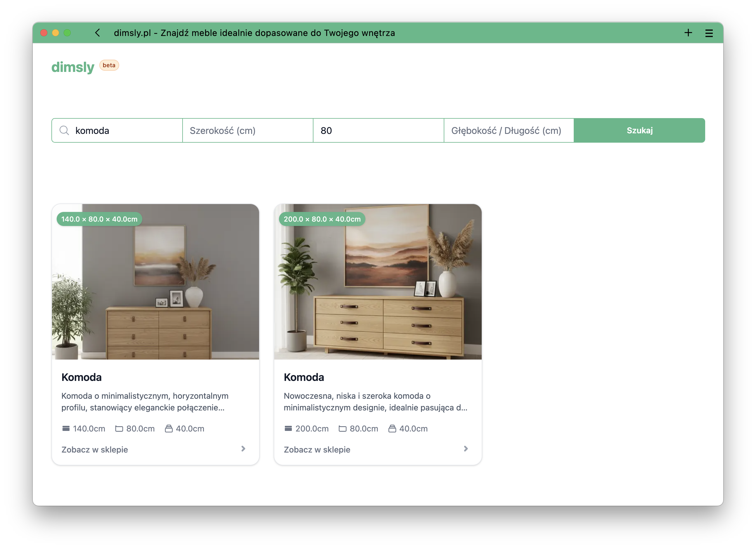Click the height field containing 80
756x549 pixels.
point(378,130)
